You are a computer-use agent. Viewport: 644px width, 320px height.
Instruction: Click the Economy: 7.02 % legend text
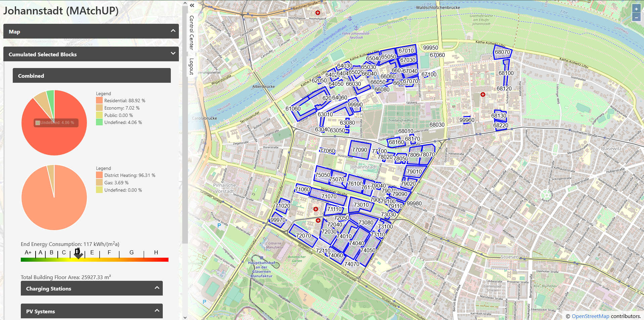point(122,108)
